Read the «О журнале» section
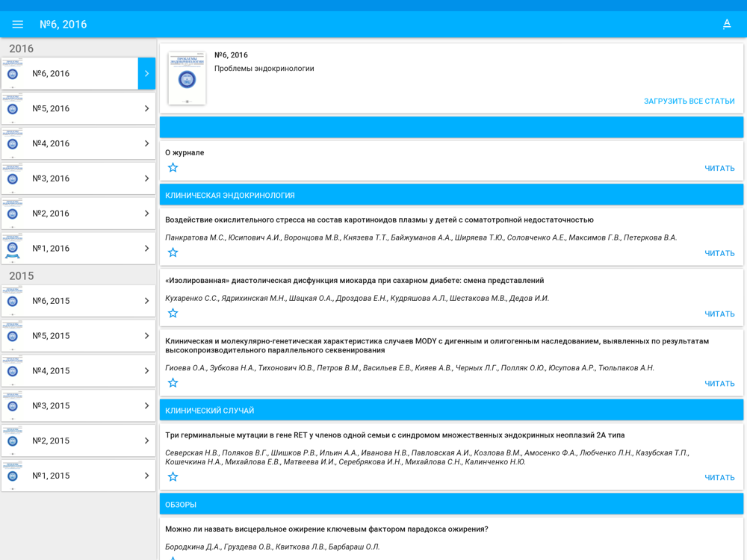The height and width of the screenshot is (560, 747). point(719,168)
